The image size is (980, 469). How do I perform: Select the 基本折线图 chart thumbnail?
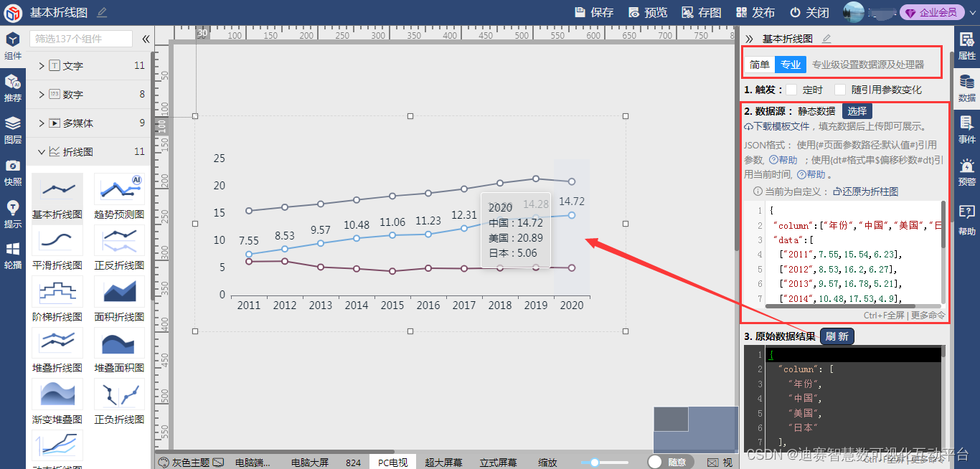57,189
